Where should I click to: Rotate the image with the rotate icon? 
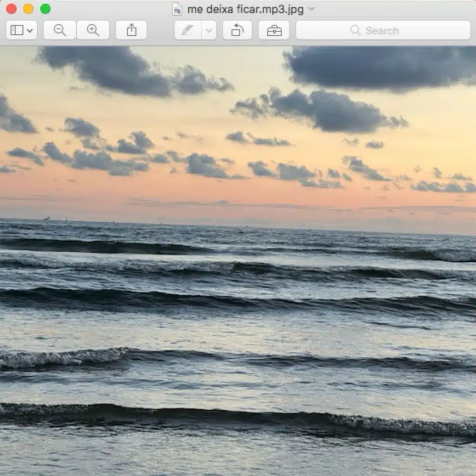(238, 30)
